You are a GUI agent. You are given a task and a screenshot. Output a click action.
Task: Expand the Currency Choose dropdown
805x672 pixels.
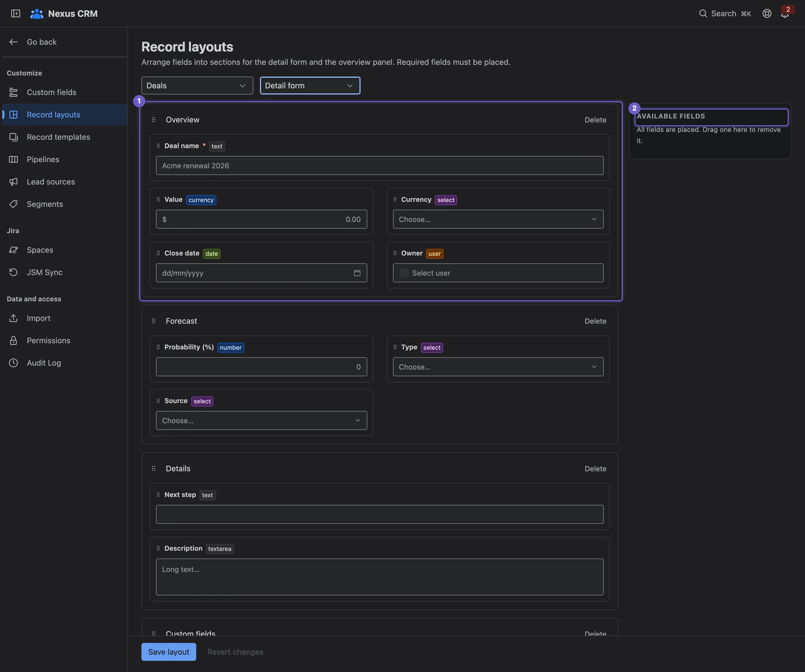click(498, 219)
